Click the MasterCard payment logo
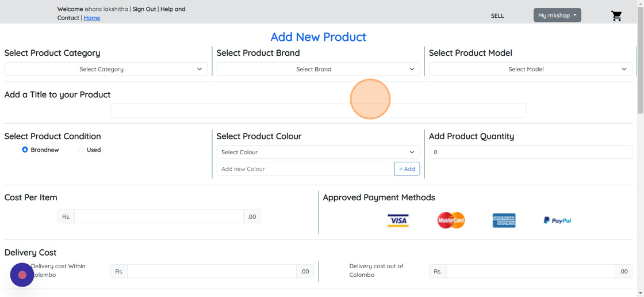The image size is (644, 297). [x=451, y=220]
